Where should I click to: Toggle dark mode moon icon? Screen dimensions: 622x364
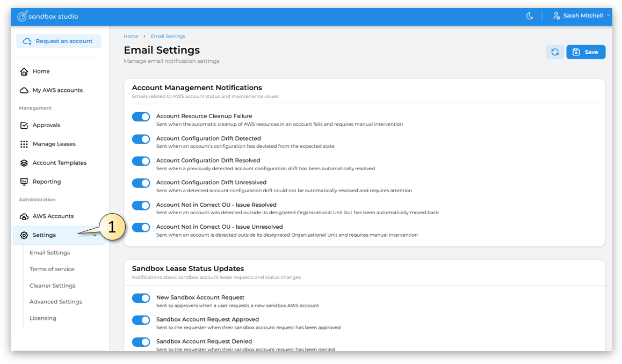pyautogui.click(x=530, y=16)
